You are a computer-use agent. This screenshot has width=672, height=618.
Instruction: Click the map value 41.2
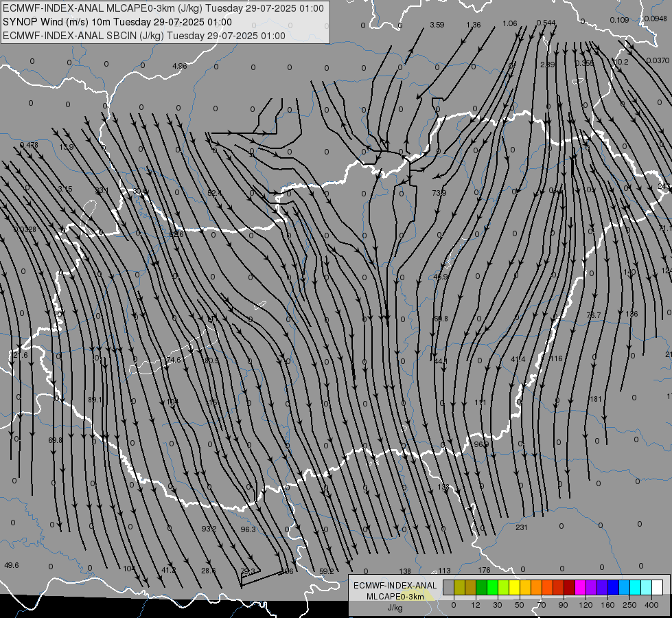click(x=169, y=570)
